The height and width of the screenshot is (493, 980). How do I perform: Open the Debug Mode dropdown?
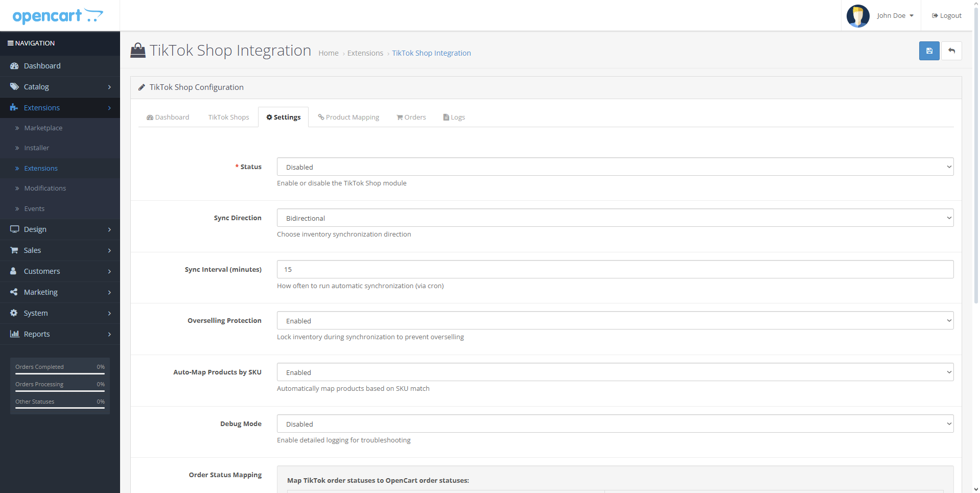615,424
